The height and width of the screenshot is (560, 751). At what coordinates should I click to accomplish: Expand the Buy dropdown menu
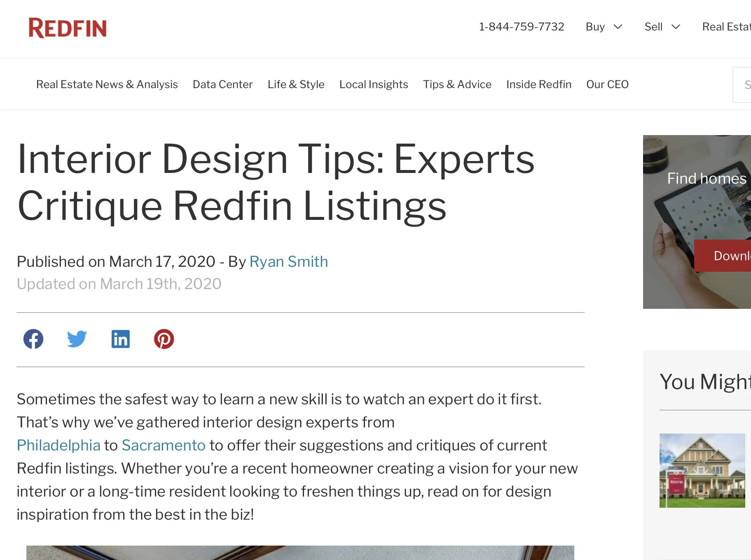click(604, 27)
